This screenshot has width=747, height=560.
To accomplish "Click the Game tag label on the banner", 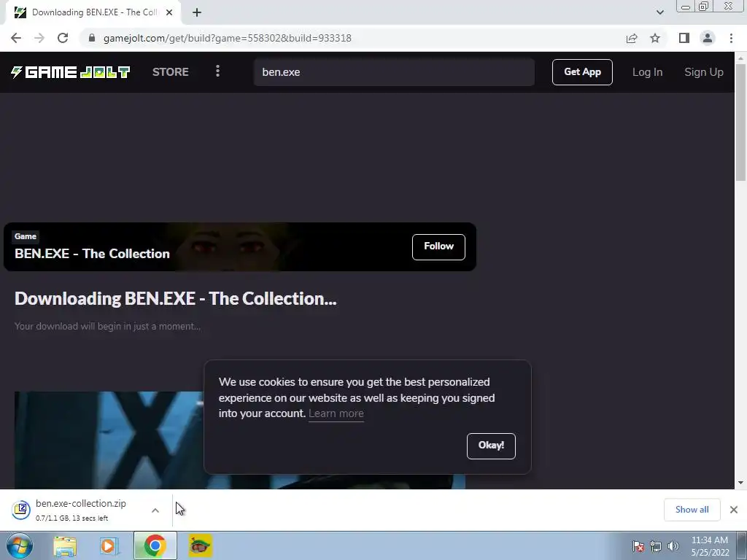I will 26,236.
